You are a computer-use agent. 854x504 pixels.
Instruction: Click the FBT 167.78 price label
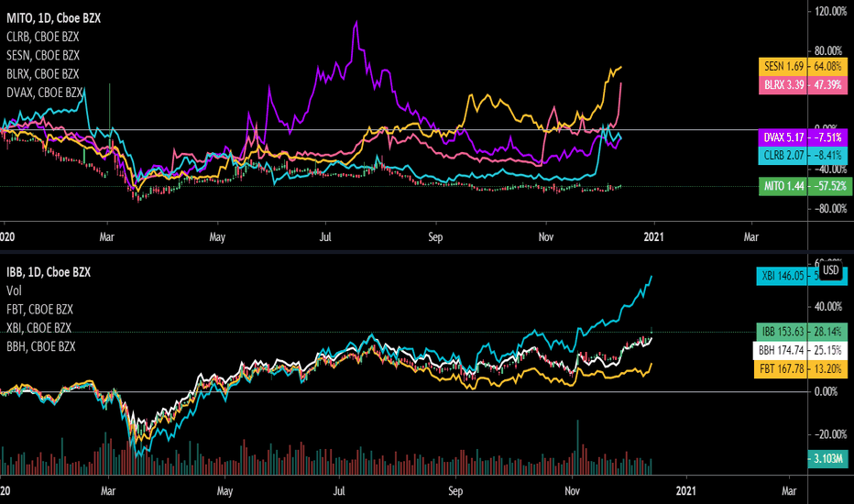(781, 369)
